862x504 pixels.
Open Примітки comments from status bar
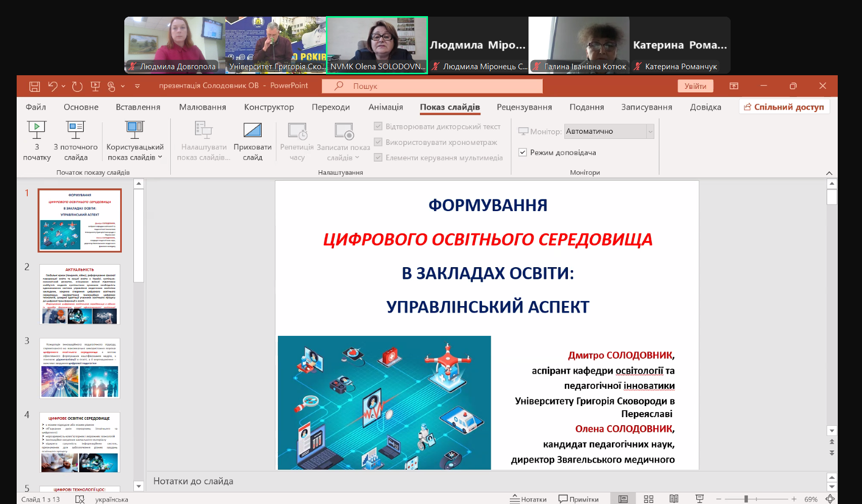[x=579, y=499]
